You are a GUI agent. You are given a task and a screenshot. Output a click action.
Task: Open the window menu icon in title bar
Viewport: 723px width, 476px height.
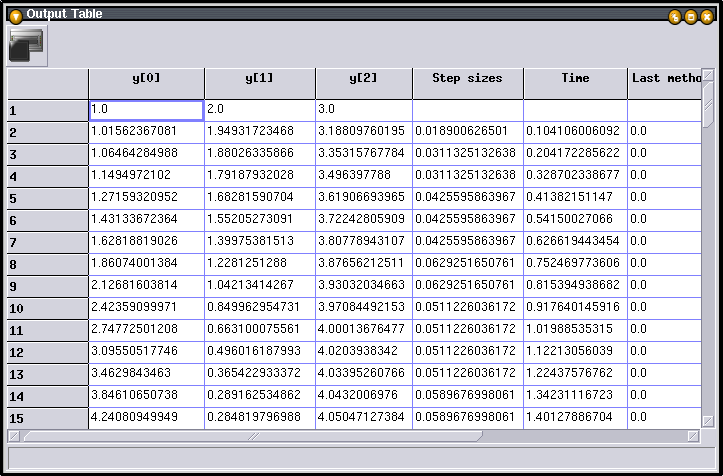[x=14, y=14]
